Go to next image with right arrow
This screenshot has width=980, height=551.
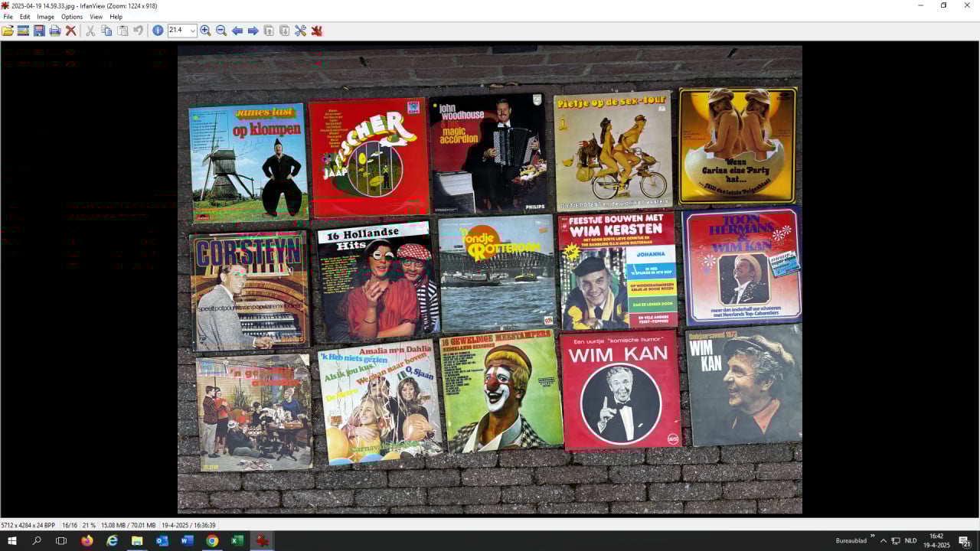(x=253, y=31)
